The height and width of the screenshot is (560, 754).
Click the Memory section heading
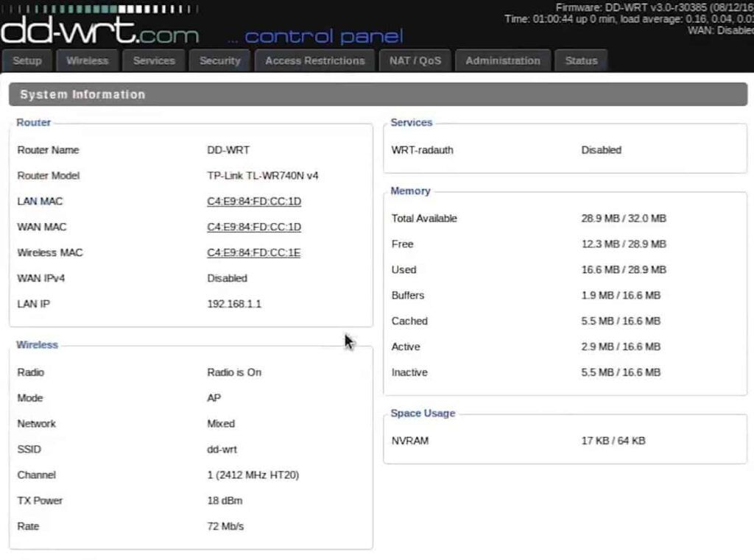pyautogui.click(x=410, y=191)
